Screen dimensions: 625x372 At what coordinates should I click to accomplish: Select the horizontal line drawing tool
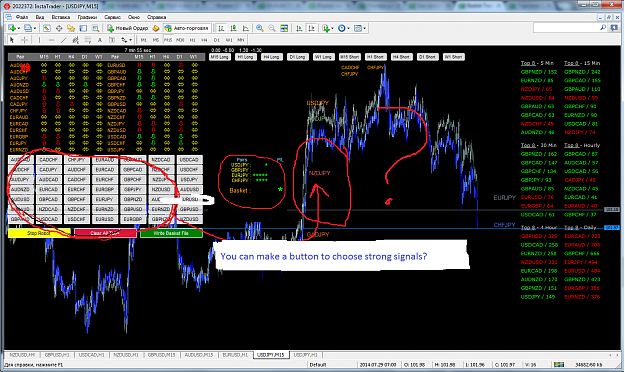(51, 40)
